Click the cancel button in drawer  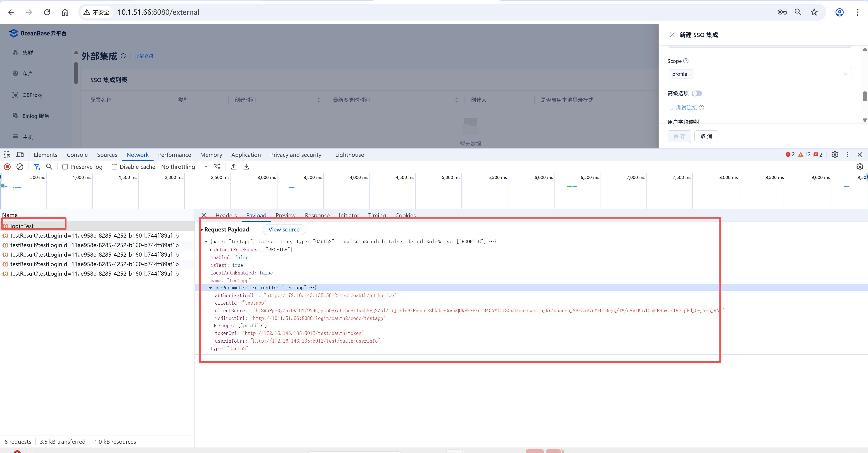tap(706, 136)
